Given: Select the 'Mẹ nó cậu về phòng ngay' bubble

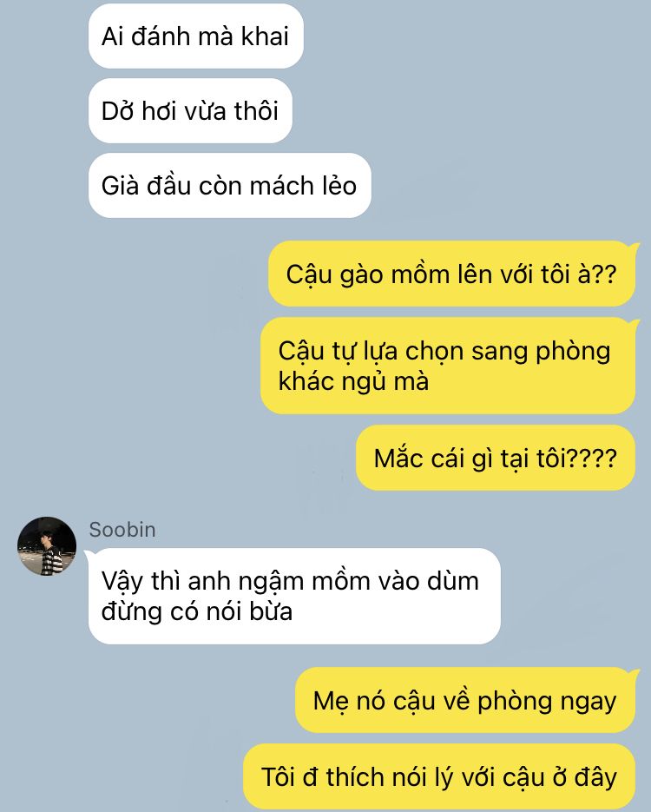Looking at the screenshot, I should (x=464, y=700).
